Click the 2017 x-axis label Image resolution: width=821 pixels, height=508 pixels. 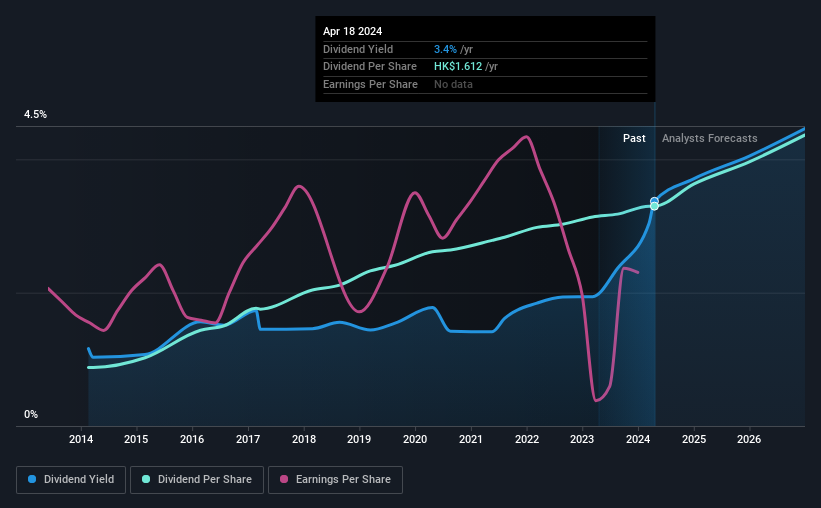point(248,439)
